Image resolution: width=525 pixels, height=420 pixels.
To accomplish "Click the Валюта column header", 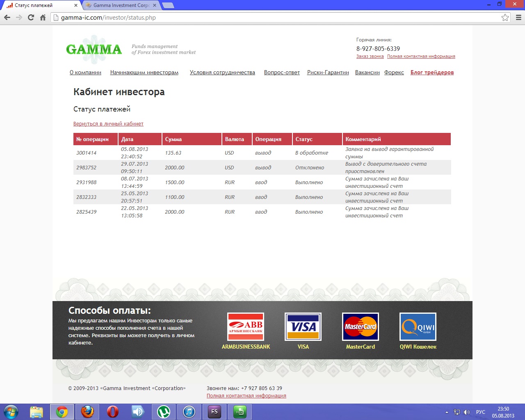I will pos(237,139).
